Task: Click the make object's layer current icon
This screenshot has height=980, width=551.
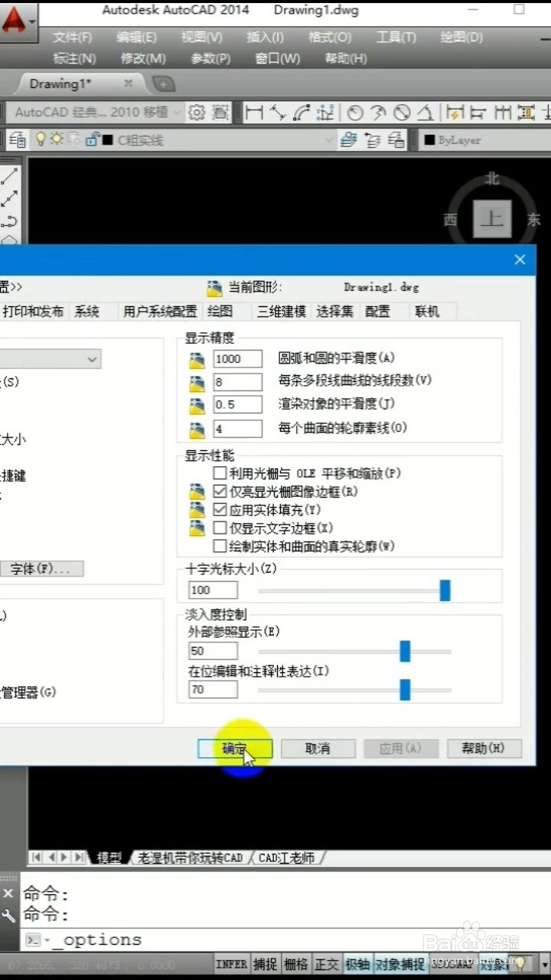Action: tap(349, 140)
